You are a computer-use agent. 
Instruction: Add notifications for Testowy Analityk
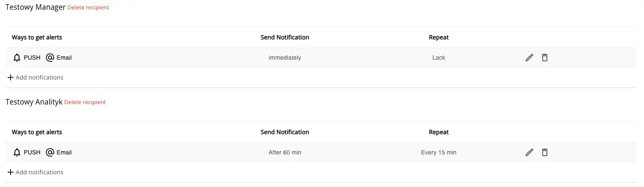coord(39,172)
